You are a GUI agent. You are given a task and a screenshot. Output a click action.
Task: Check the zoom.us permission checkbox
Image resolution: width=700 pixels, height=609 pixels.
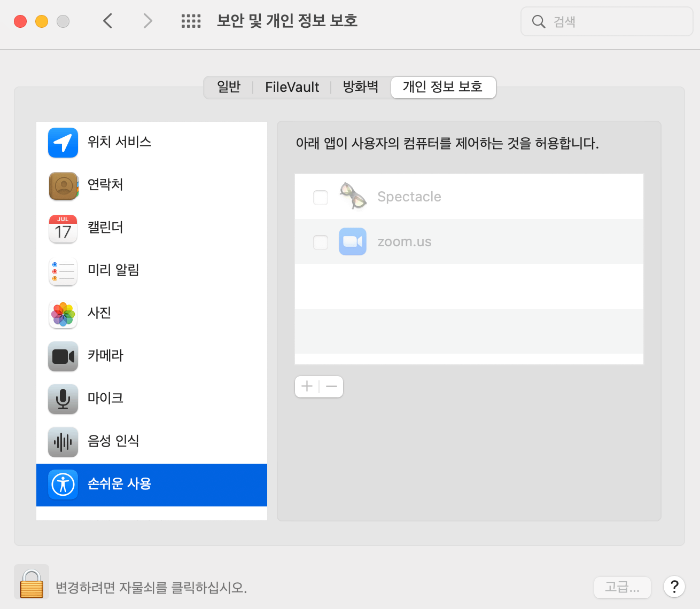(320, 241)
